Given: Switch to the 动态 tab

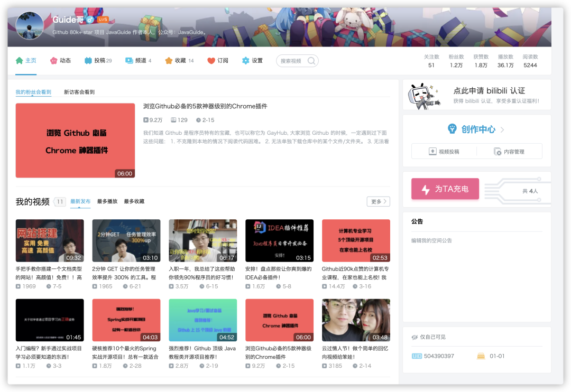Looking at the screenshot, I should (x=60, y=60).
